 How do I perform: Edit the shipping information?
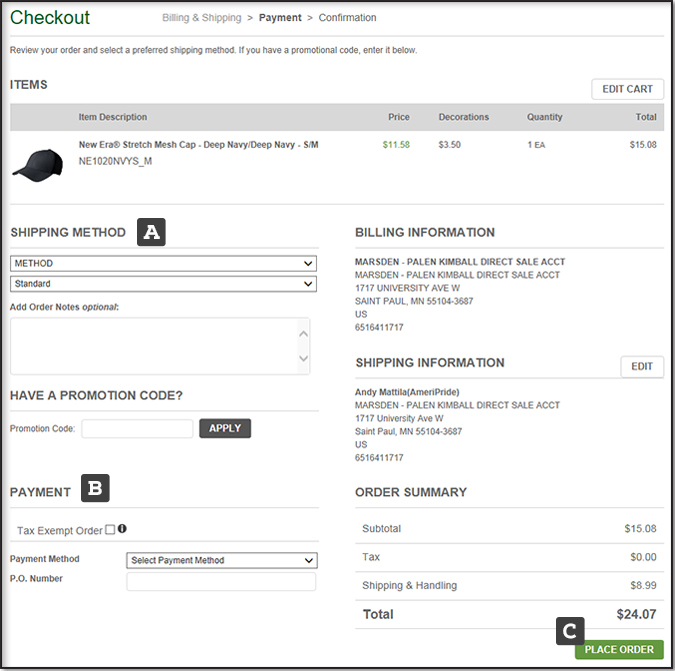[x=642, y=366]
